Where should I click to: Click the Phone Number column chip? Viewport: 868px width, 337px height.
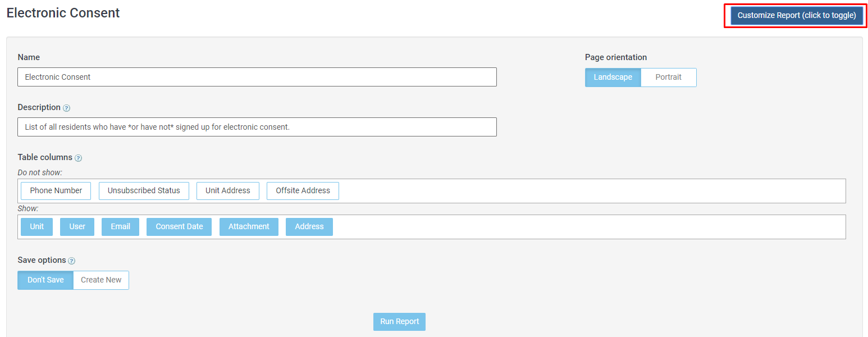point(56,191)
